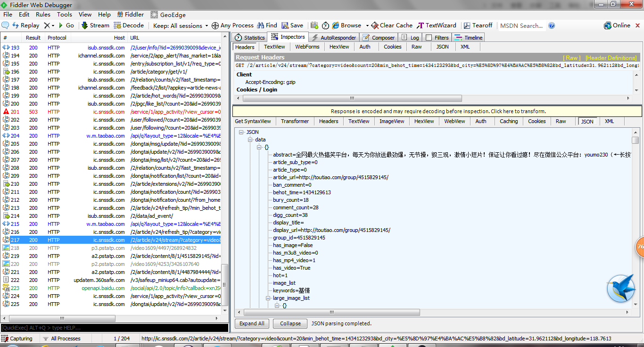Screen dimensions: 644x347
Task: Open the [Header Definitions] link
Action: (x=611, y=58)
